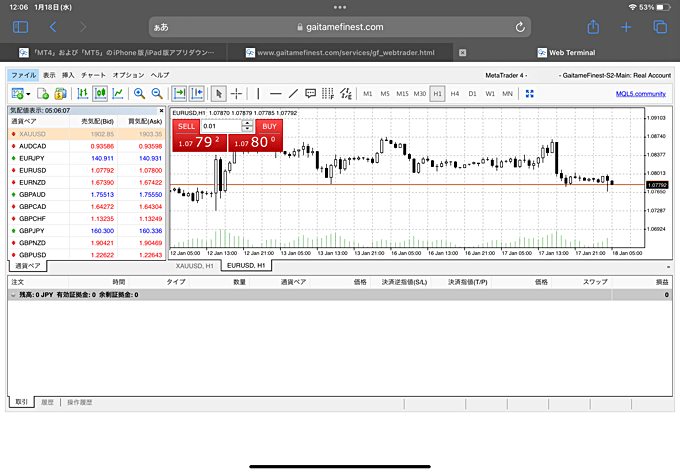Screen dimensions: 680x473
Task: Reload the Safari page
Action: (x=520, y=27)
